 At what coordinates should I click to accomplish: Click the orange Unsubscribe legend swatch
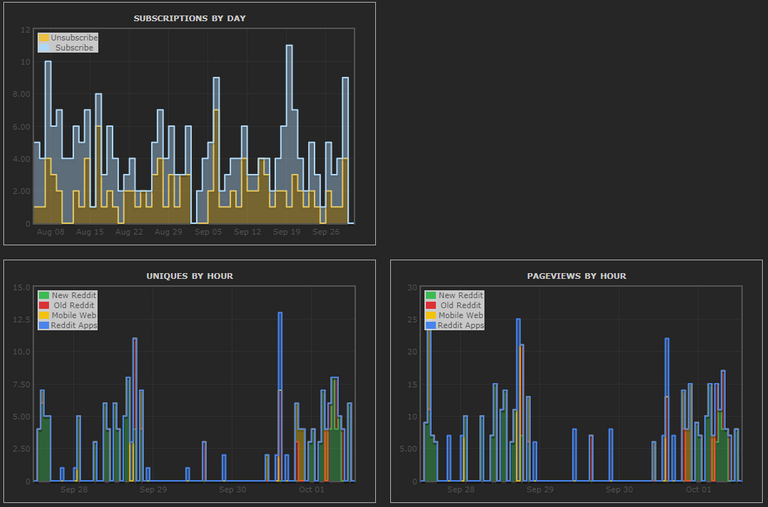coord(44,38)
